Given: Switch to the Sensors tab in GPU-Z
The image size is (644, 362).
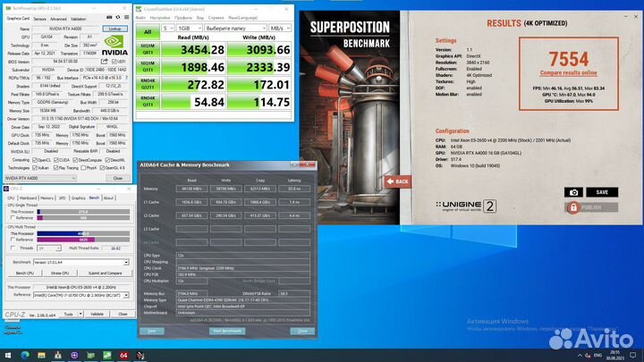Looking at the screenshot, I should point(40,19).
